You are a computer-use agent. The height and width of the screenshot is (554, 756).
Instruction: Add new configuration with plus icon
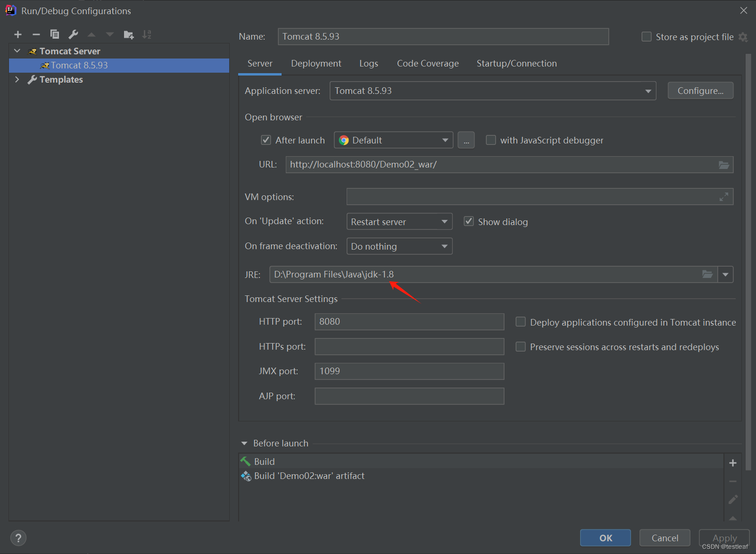pos(18,34)
